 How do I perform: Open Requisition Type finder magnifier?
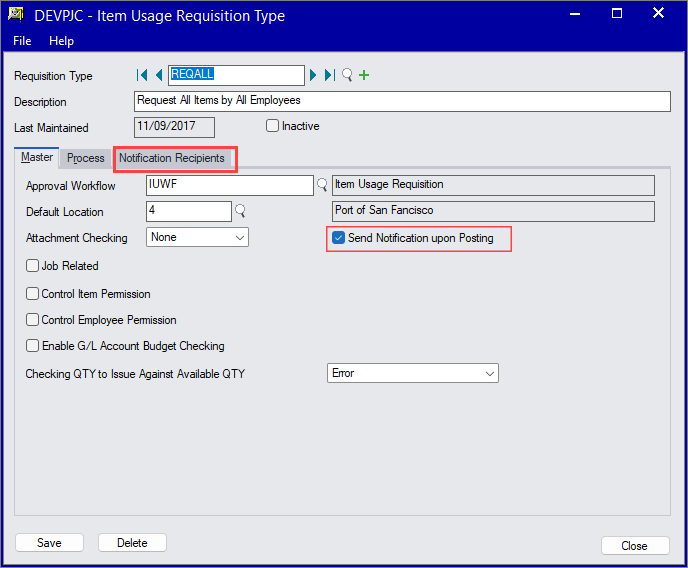tap(347, 75)
